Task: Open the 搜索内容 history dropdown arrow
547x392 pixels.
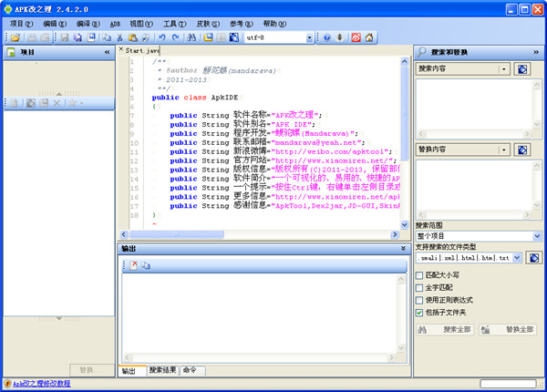Action: [x=504, y=69]
